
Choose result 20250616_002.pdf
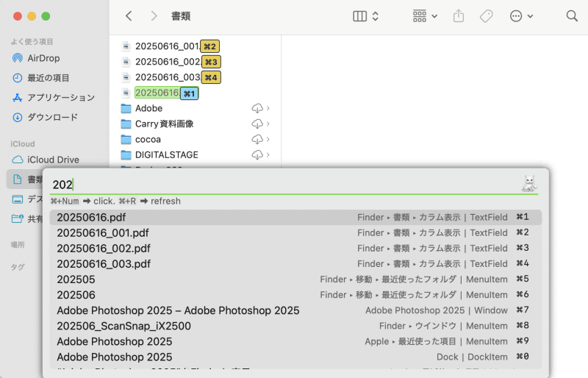pyautogui.click(x=295, y=248)
